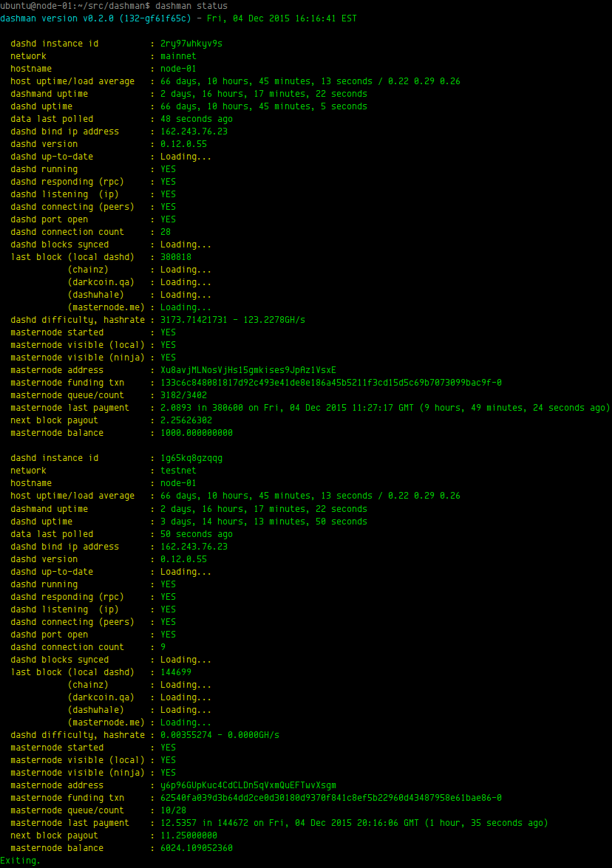
Task: Select next block payout 2.25626302
Action: [x=186, y=421]
